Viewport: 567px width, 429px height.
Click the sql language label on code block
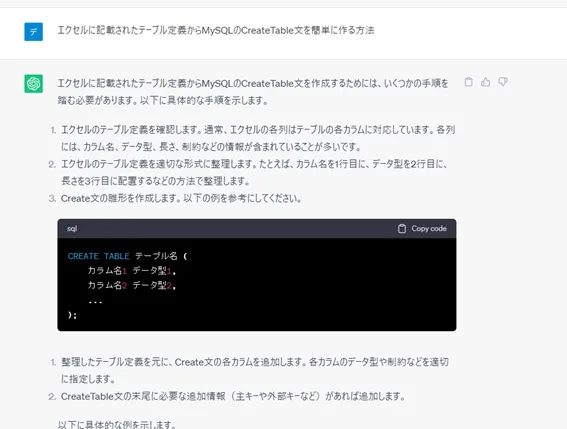tap(72, 229)
